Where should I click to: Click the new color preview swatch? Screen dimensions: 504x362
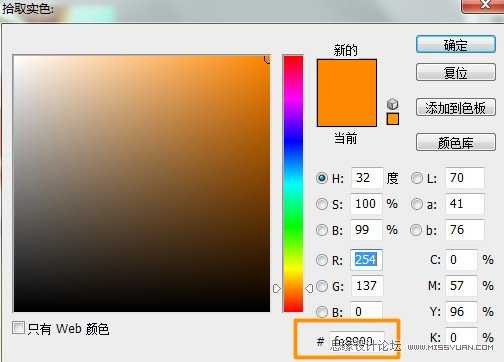tap(347, 76)
